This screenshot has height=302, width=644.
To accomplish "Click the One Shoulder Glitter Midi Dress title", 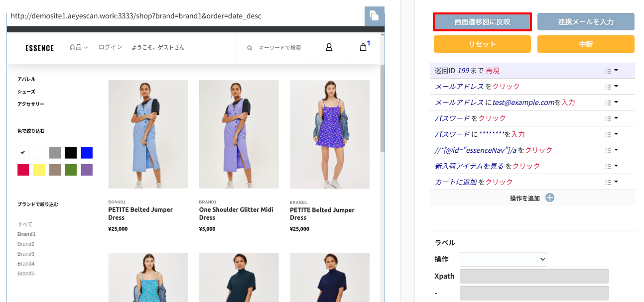I will (236, 213).
